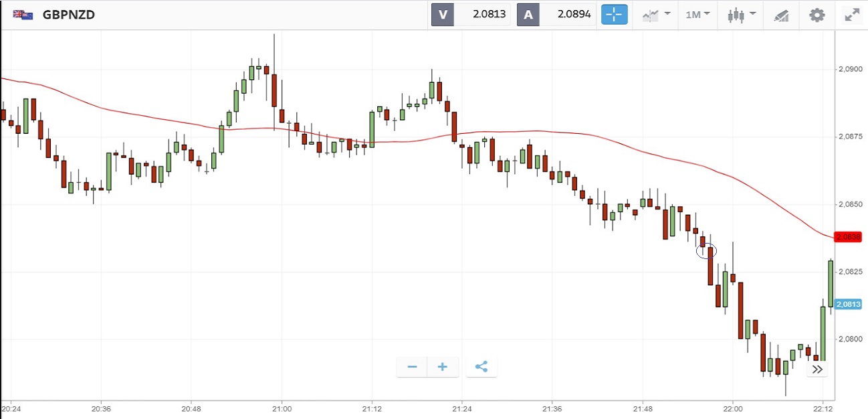
Task: Click the A buy button
Action: pos(528,14)
